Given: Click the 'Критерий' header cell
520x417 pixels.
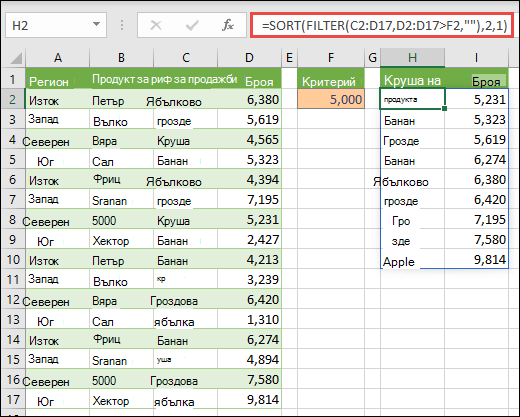Looking at the screenshot, I should (x=331, y=79).
